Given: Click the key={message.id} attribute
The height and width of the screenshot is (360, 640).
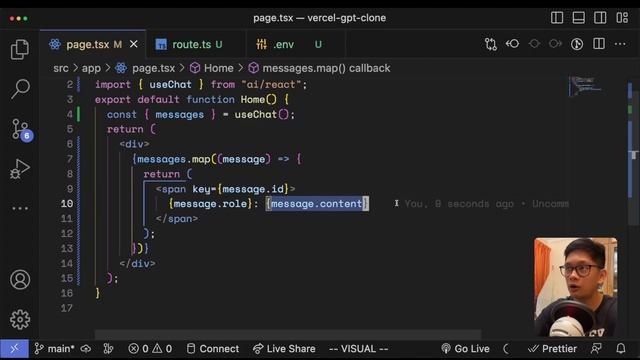Looking at the screenshot, I should click(x=240, y=189).
